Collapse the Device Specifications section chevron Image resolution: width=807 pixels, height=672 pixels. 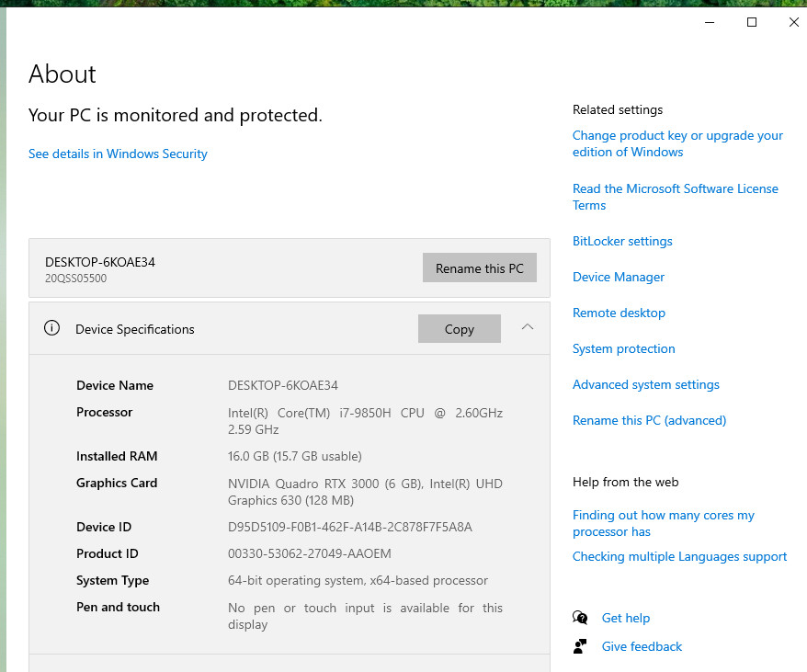[528, 327]
